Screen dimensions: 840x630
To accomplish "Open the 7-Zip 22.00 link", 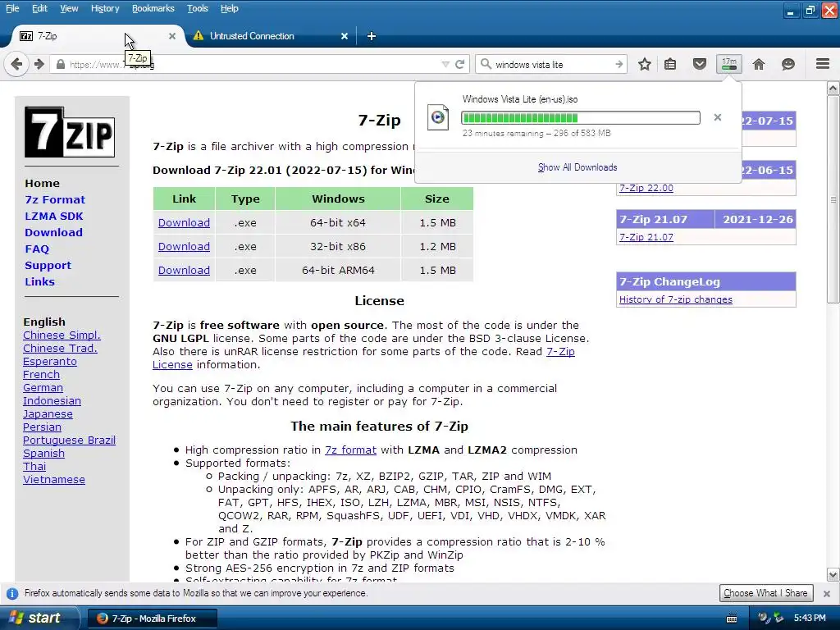I will (x=646, y=188).
